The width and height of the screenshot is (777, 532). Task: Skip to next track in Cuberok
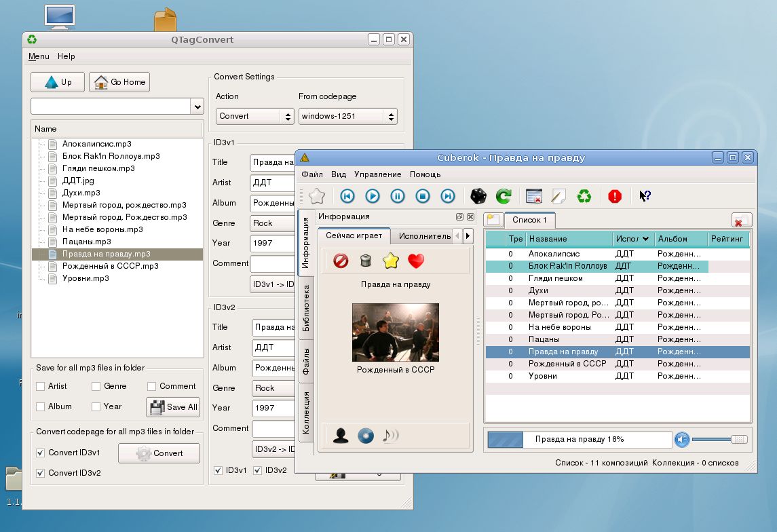click(x=448, y=196)
